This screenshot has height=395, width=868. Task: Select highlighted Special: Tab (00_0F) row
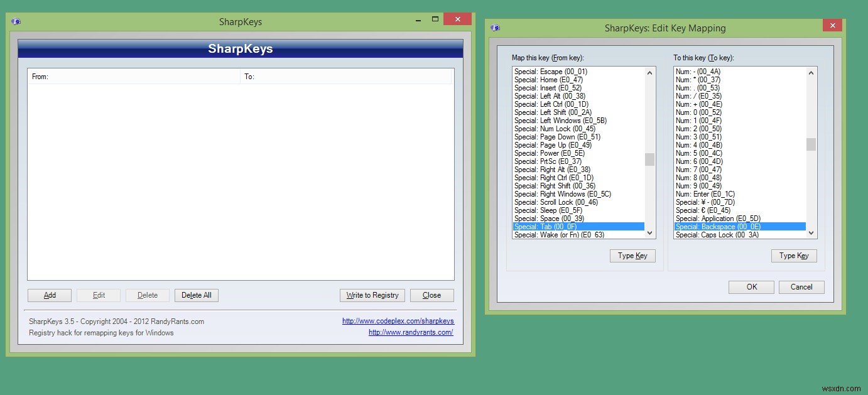578,227
